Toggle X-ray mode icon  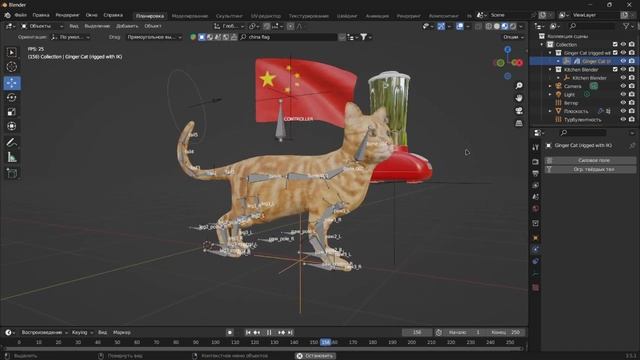pyautogui.click(x=478, y=26)
